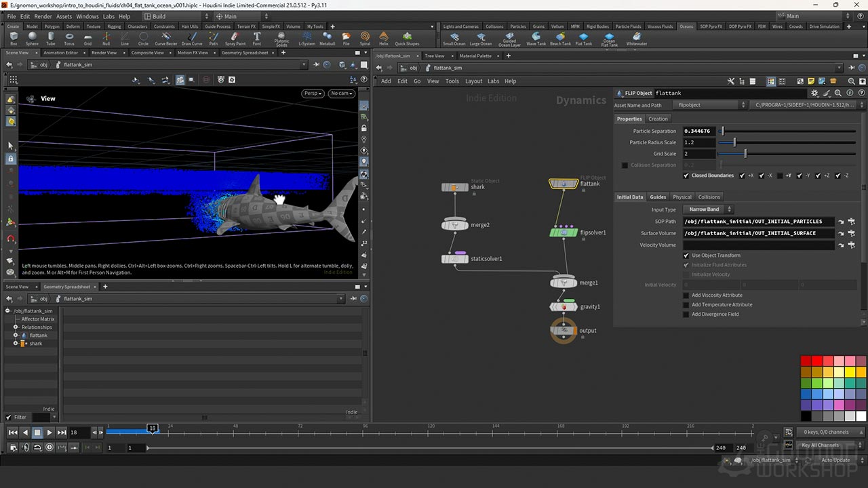Click the Whitewater shelf tool
This screenshot has width=868, height=488.
(x=637, y=38)
